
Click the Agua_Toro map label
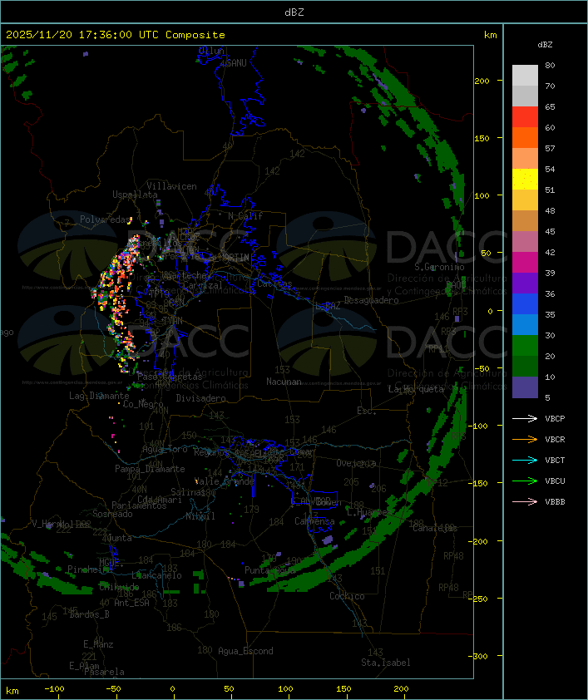point(165,449)
